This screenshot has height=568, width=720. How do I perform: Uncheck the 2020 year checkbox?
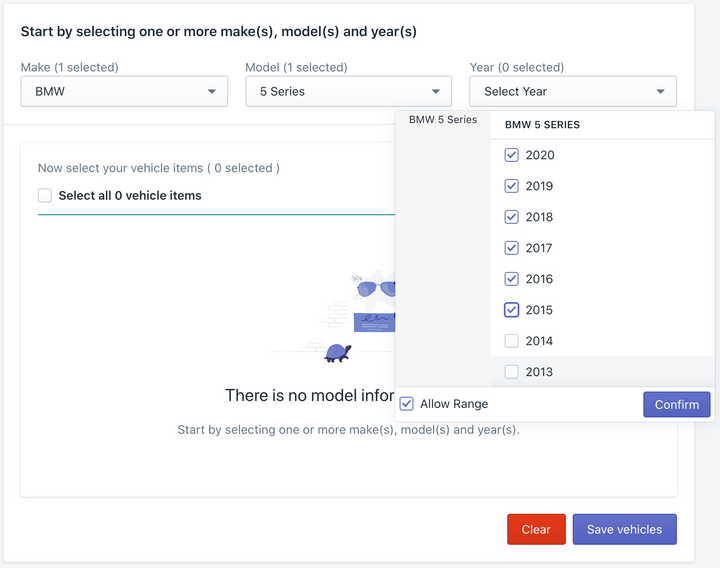click(x=512, y=155)
